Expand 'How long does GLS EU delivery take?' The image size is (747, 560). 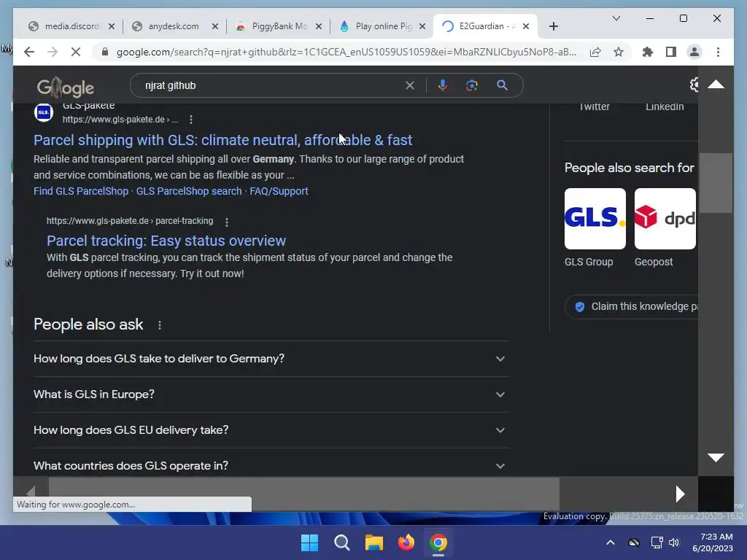[x=271, y=430]
